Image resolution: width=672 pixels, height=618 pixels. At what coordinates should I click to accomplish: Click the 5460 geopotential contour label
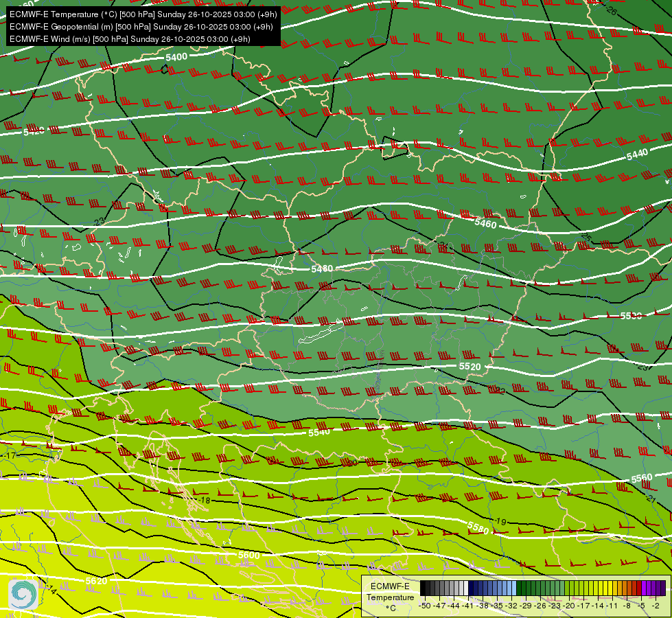[x=485, y=223]
